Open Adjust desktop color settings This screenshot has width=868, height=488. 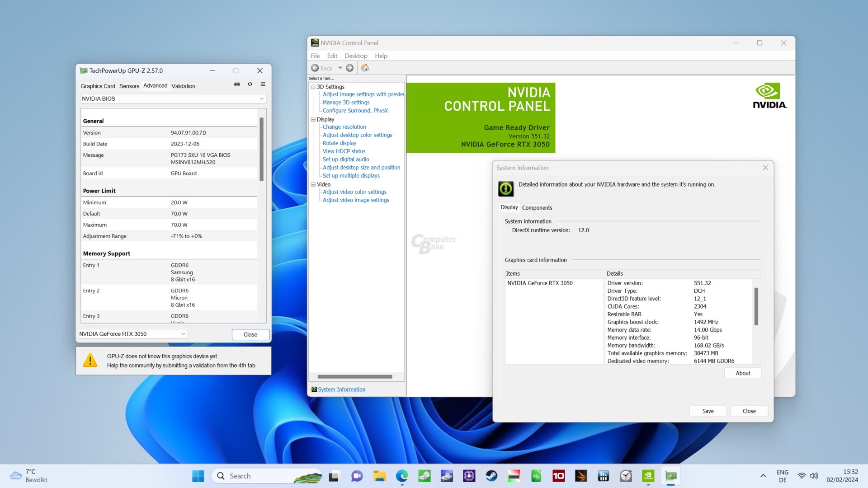coord(357,135)
